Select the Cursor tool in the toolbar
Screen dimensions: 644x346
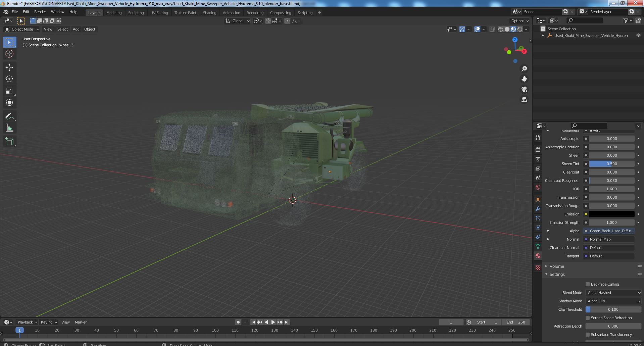coord(9,54)
